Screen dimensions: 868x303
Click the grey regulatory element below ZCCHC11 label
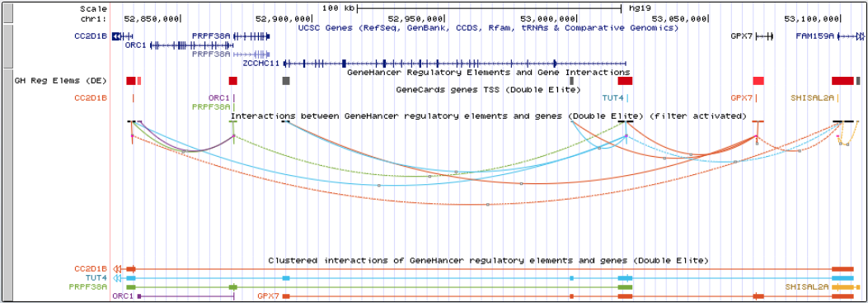(286, 81)
